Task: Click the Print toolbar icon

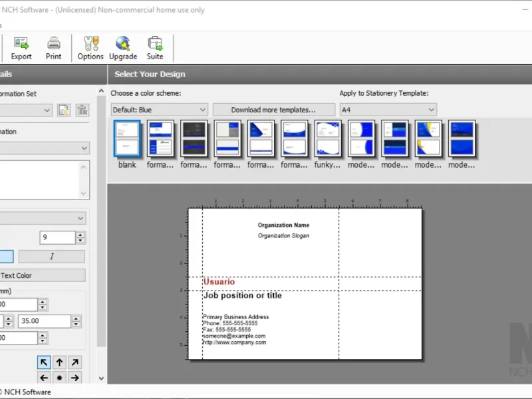Action: tap(54, 48)
